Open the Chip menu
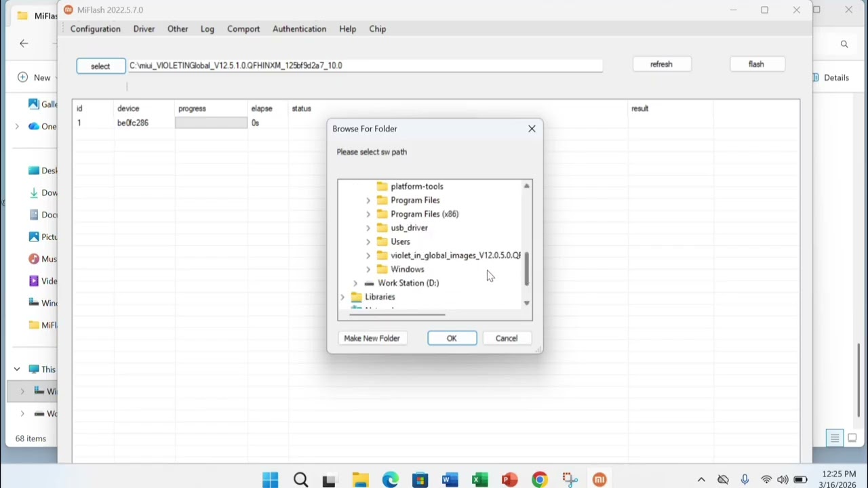 click(378, 29)
